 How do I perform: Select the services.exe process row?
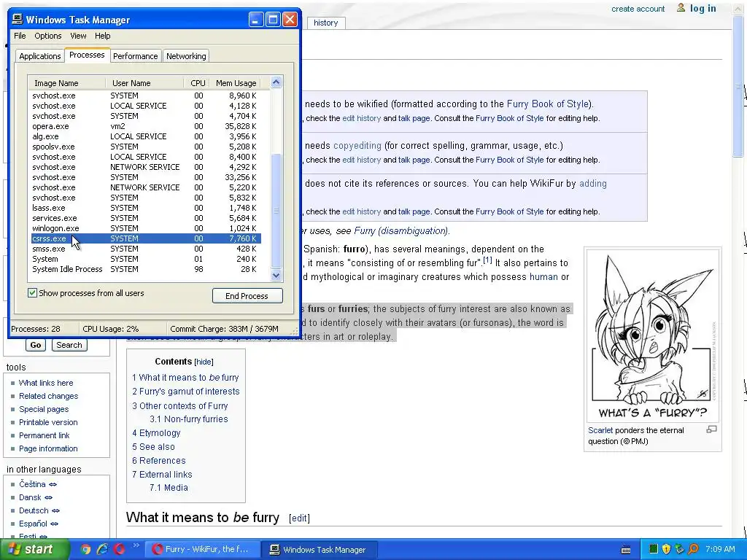(x=146, y=218)
